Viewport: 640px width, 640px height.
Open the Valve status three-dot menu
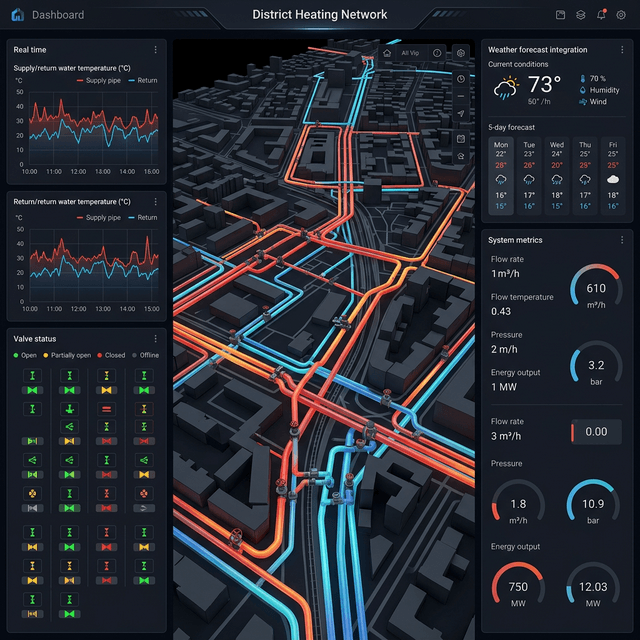click(156, 339)
